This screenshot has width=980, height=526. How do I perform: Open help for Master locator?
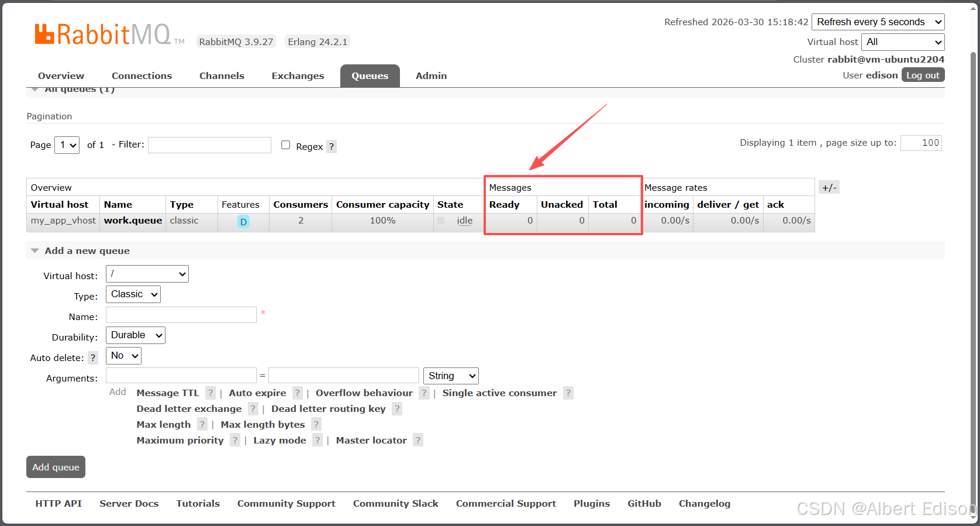click(417, 441)
